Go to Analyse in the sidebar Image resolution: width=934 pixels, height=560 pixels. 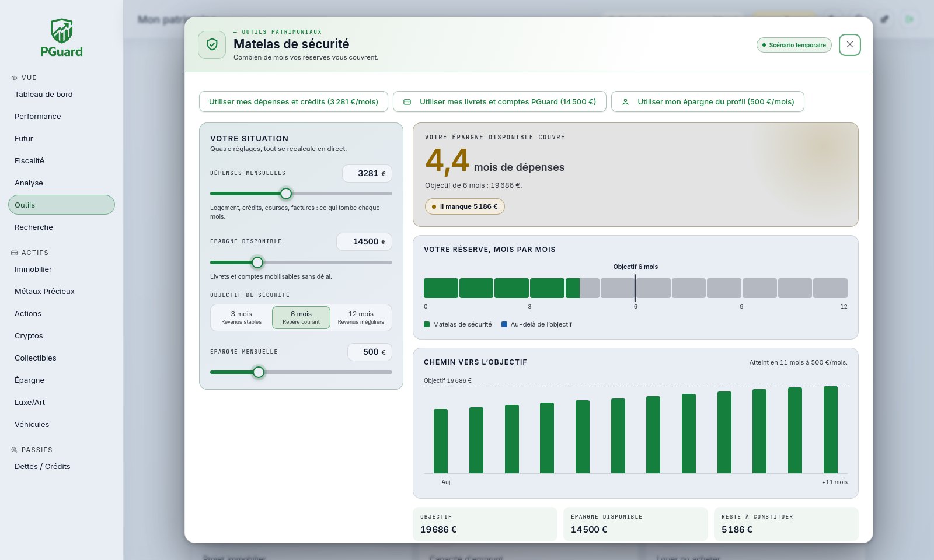61,183
